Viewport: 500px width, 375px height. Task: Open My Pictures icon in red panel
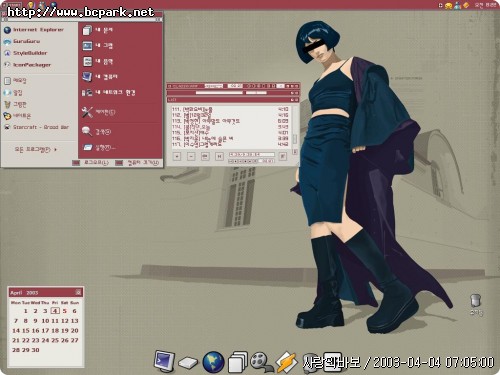(x=87, y=46)
